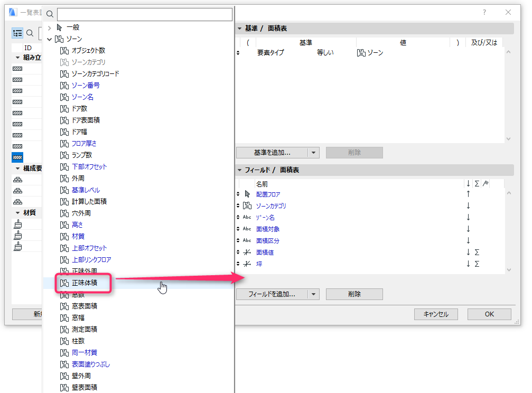Expand the 一般 category in tree
The width and height of the screenshot is (532, 393).
50,27
